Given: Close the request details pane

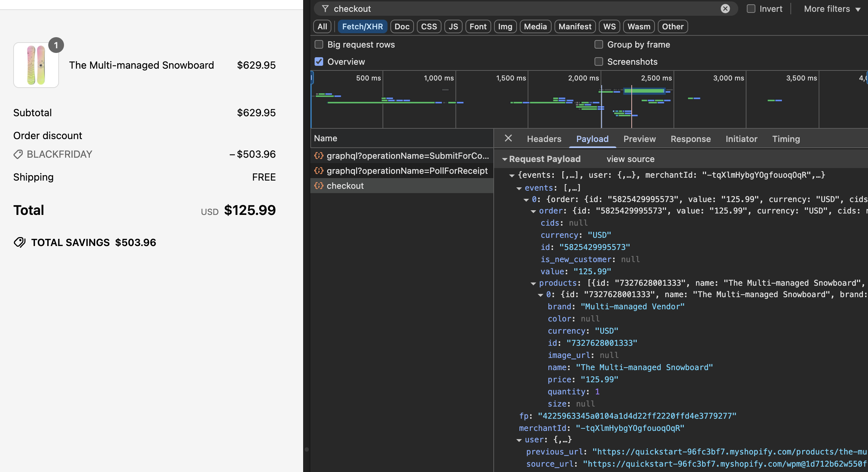Looking at the screenshot, I should pyautogui.click(x=508, y=138).
